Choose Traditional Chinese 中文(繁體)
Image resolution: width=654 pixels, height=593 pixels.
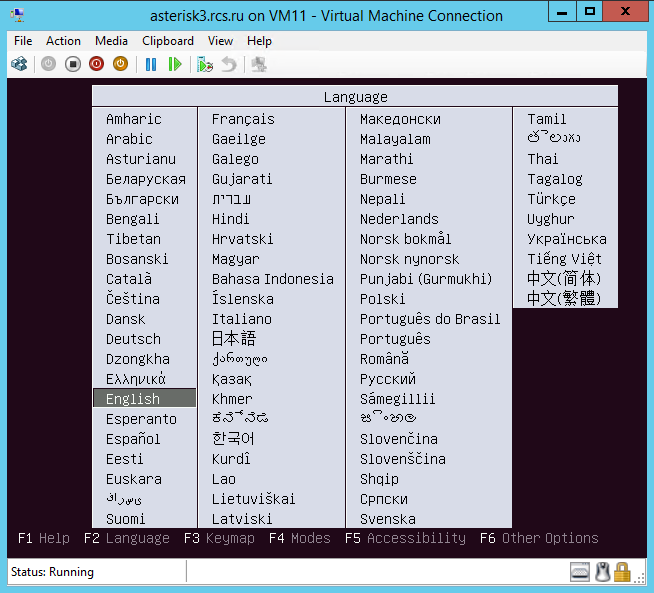(x=564, y=299)
